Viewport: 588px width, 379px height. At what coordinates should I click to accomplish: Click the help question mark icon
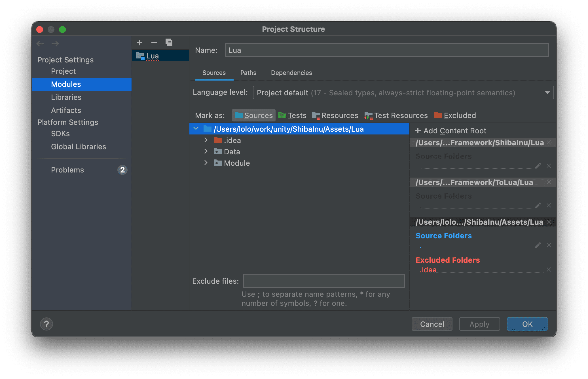click(x=46, y=324)
